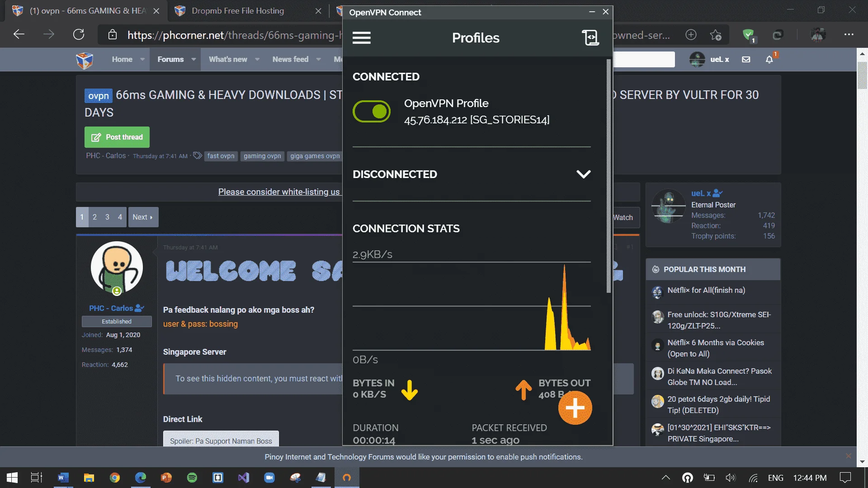Click the OpenVPN Connect taskbar icon
868x488 pixels.
[347, 478]
